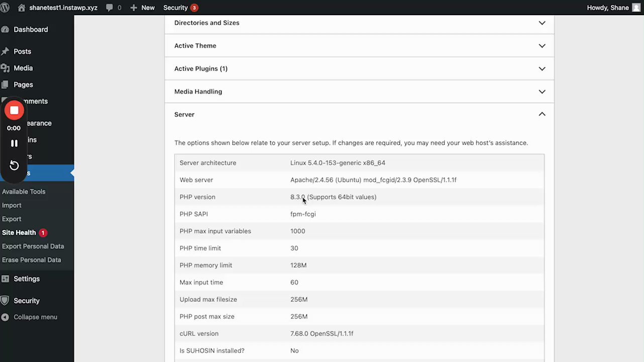Screen dimensions: 644x362
Task: Click PHP version value 8.3.0
Action: click(x=333, y=197)
